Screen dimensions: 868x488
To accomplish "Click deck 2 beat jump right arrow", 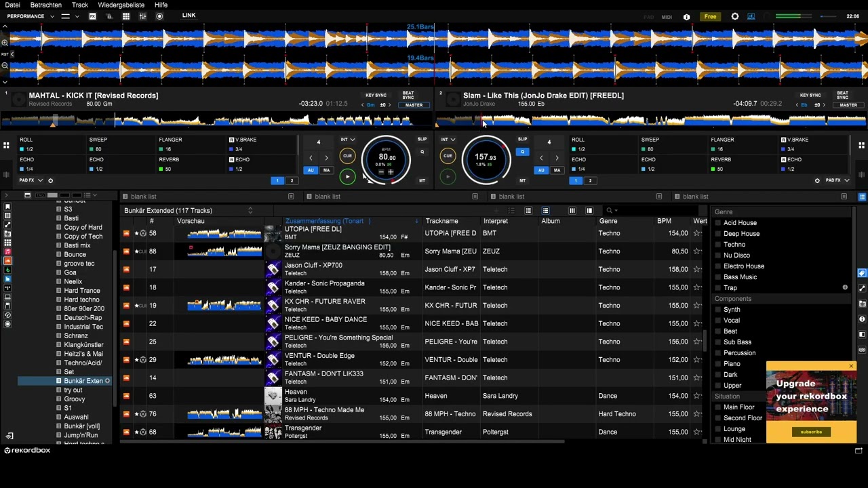I will click(557, 158).
